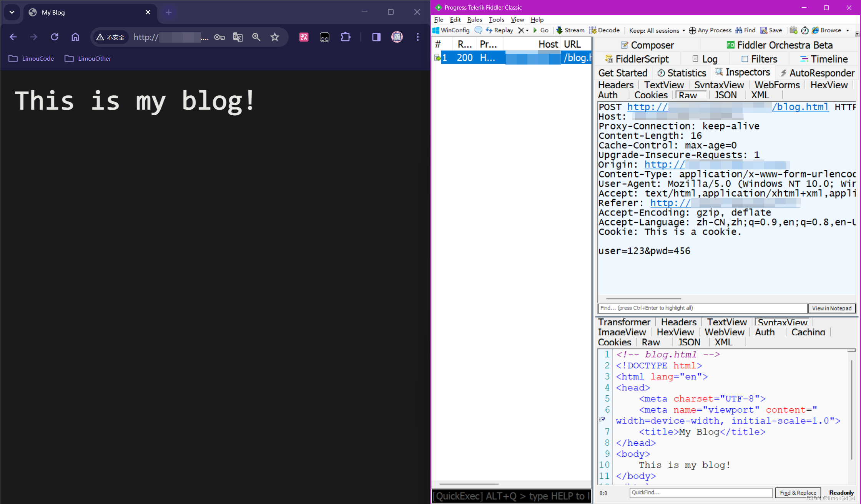Click the Save icon in Fiddler toolbar
This screenshot has height=504, width=861.
tap(771, 31)
